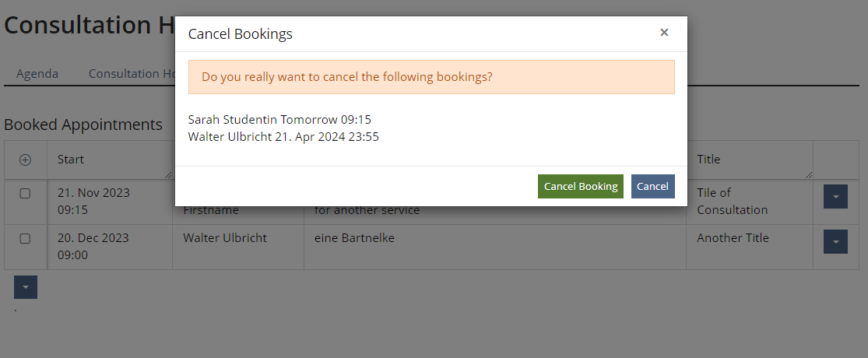Switch to the Agenda tab
This screenshot has height=358, width=868.
tap(37, 74)
